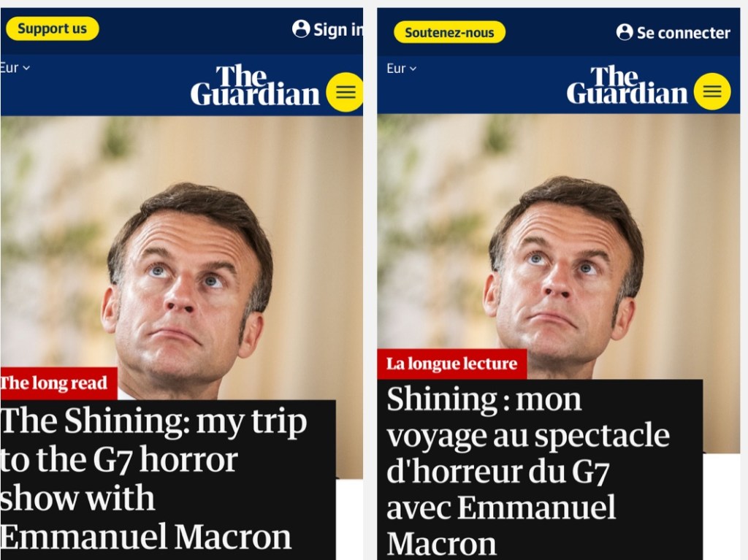Click the profile icon beside Sign in
Screen dimensions: 748x560
300,28
